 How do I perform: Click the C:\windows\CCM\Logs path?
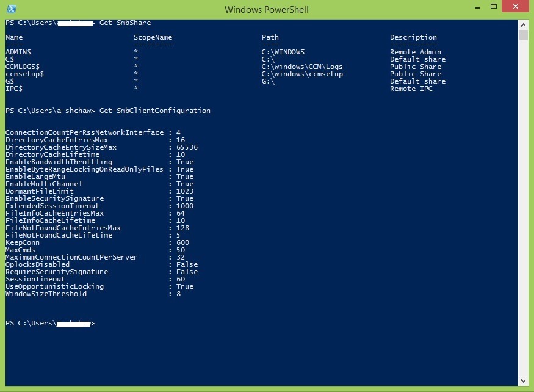(302, 67)
